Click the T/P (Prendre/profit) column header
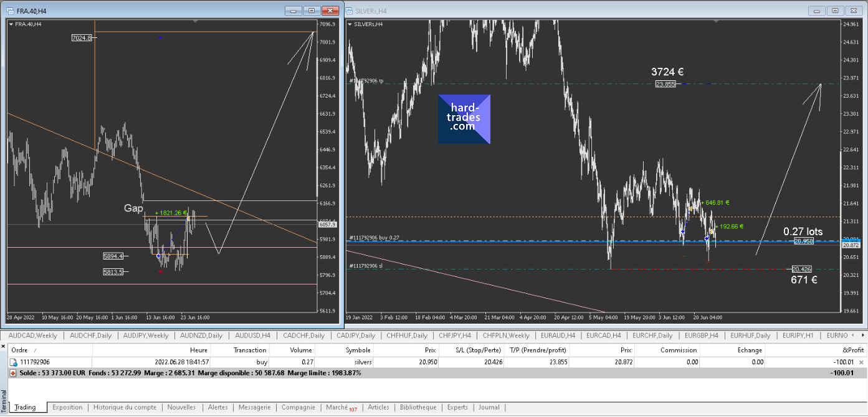The image size is (868, 417). tap(537, 350)
